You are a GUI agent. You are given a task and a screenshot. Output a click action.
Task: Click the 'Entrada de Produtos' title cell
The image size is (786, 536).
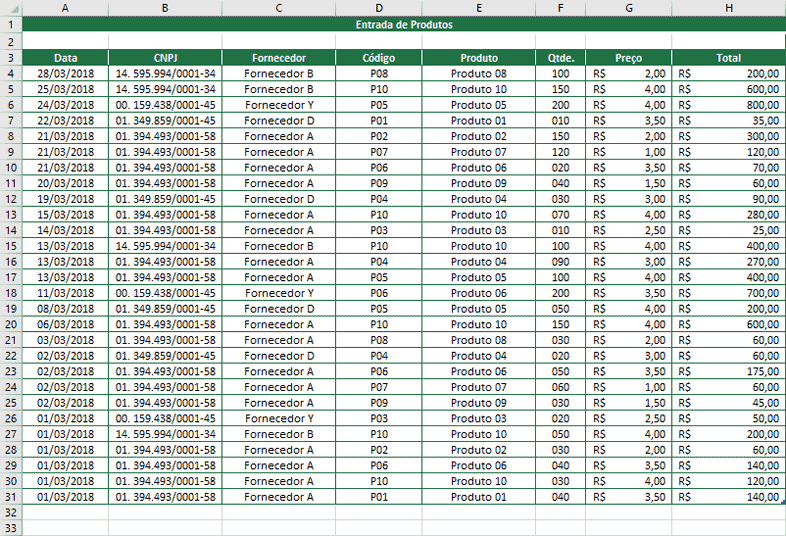click(x=404, y=25)
